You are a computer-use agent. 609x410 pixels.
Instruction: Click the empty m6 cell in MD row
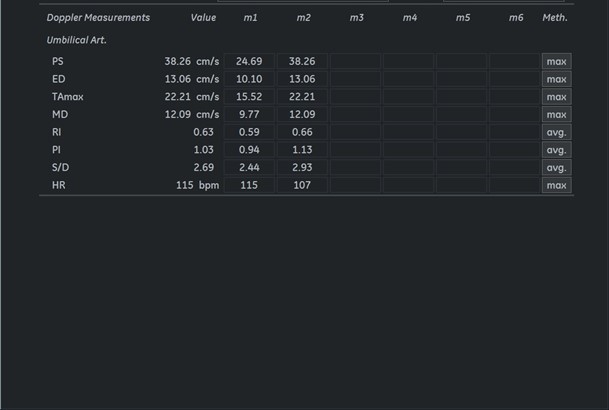515,115
